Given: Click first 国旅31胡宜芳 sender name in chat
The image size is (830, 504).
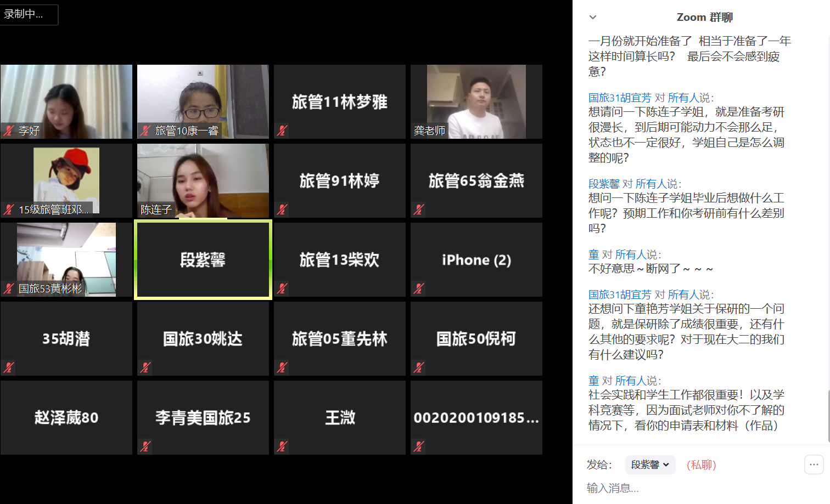Looking at the screenshot, I should 620,98.
